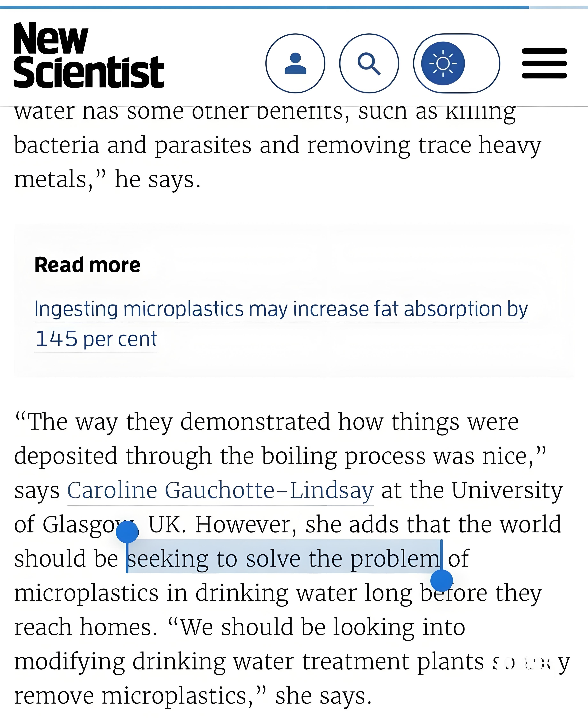The image size is (588, 726).
Task: Tap the right text selection handle
Action: 442,580
